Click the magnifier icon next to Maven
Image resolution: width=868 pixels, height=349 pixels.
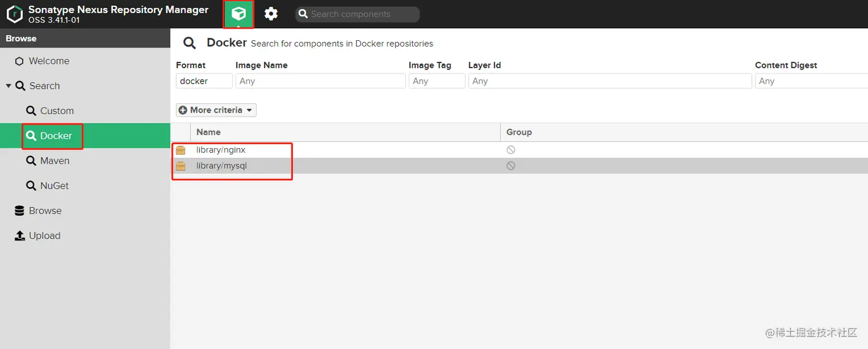pyautogui.click(x=31, y=161)
